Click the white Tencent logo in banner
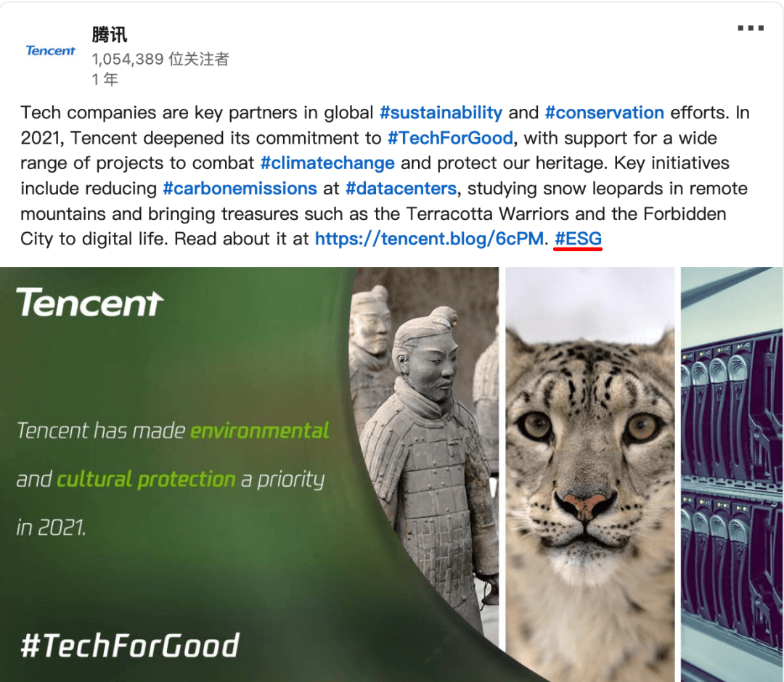The height and width of the screenshot is (682, 784). click(90, 303)
